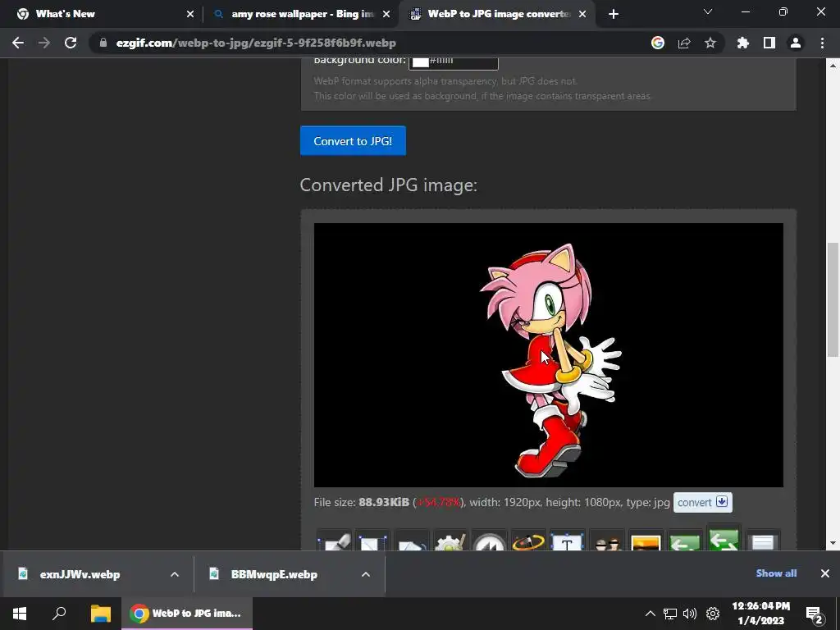
Task: Open the tab search chevron
Action: [x=708, y=11]
